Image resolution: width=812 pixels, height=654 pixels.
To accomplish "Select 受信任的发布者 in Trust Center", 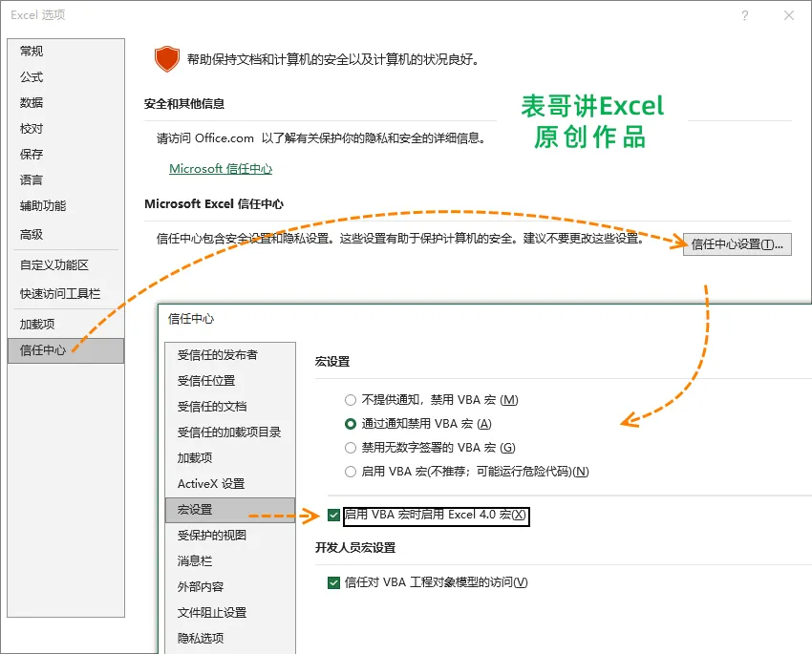I will point(230,355).
